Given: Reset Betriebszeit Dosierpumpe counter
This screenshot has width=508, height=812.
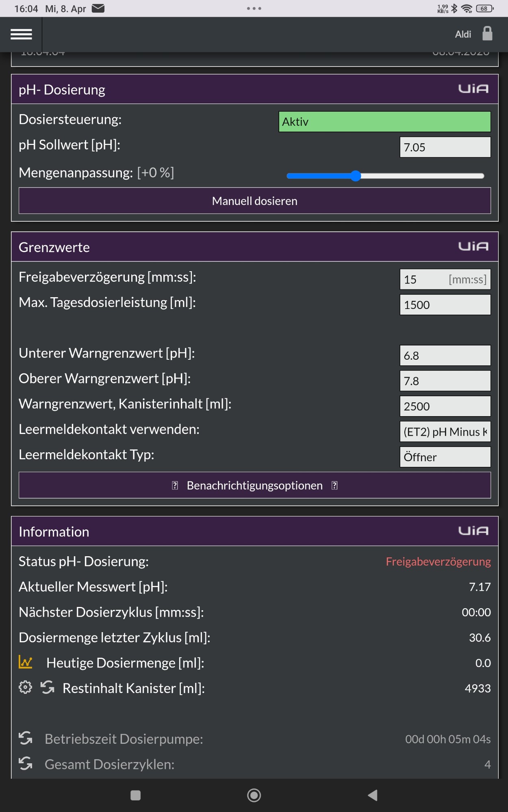Looking at the screenshot, I should point(26,738).
